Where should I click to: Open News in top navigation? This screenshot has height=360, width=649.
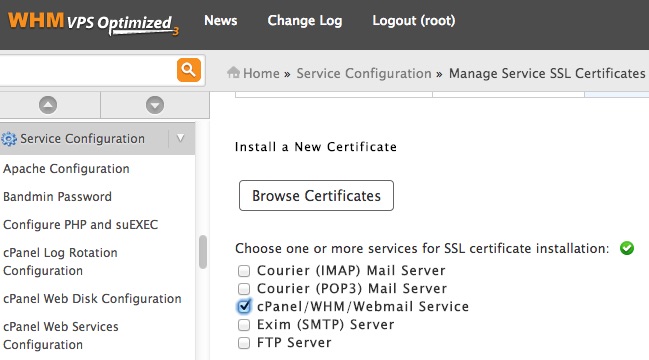tap(221, 20)
